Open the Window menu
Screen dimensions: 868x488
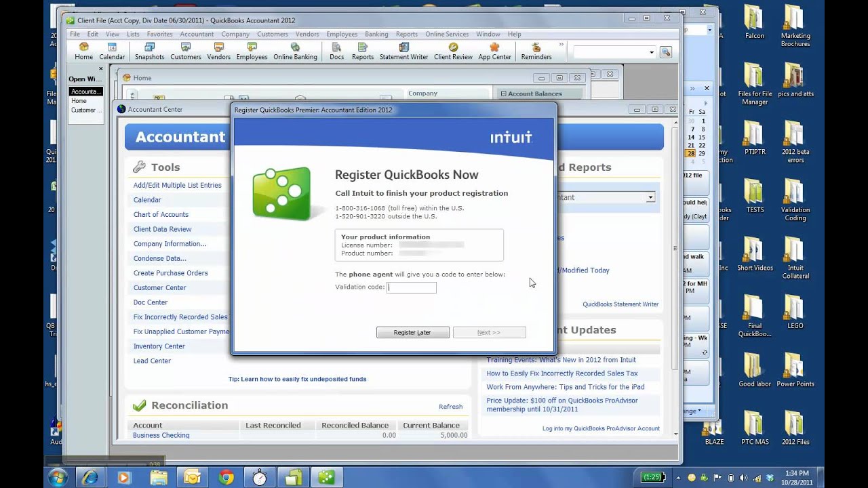click(x=488, y=34)
